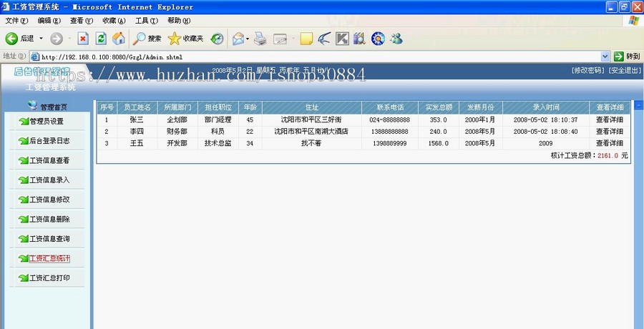
Task: Click the phone number 024-88888888
Action: click(x=389, y=120)
